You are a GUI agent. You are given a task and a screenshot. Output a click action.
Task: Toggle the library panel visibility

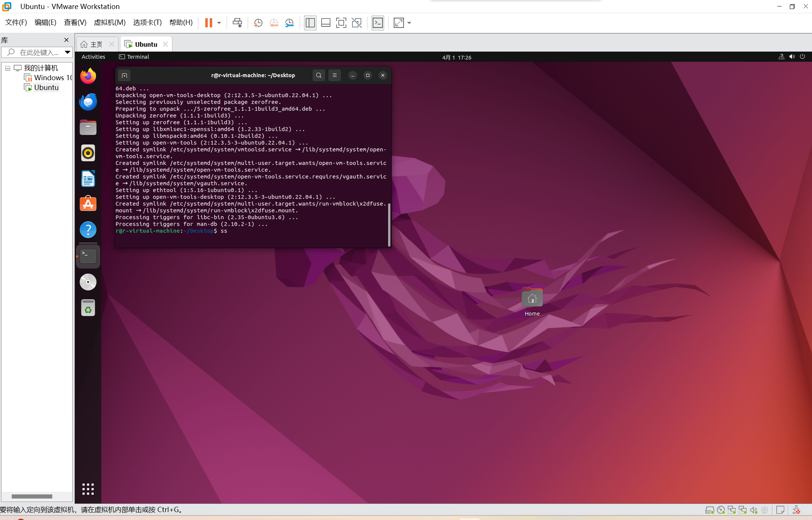310,23
